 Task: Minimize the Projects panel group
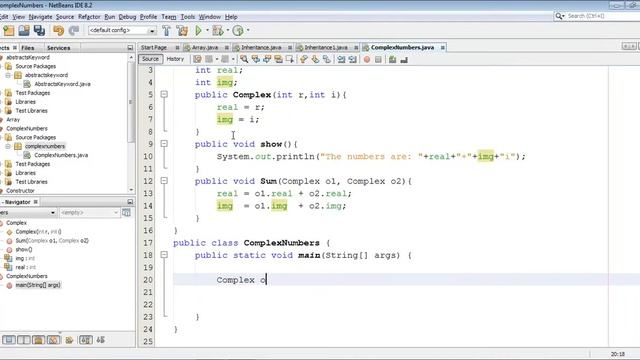(x=130, y=48)
